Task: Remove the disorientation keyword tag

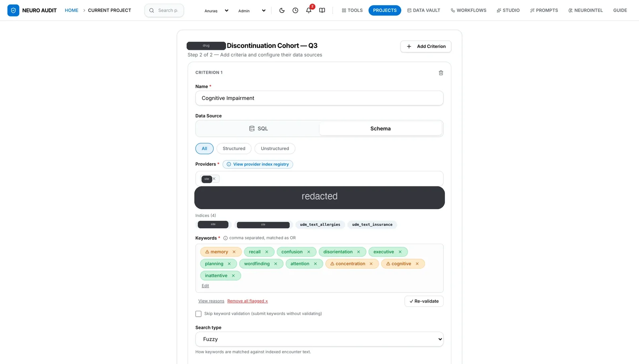Action: point(359,252)
